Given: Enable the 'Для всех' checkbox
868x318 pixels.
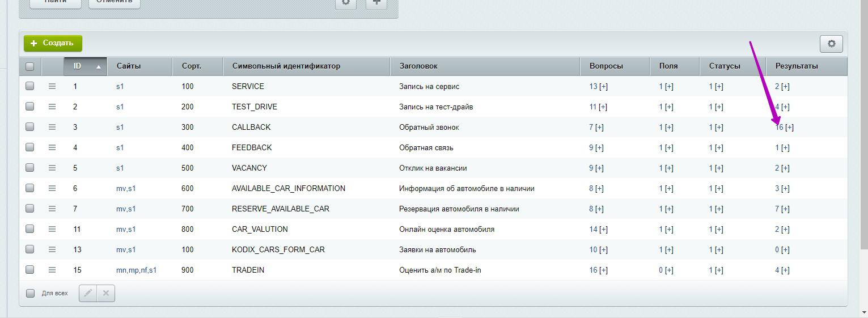Looking at the screenshot, I should tap(31, 293).
